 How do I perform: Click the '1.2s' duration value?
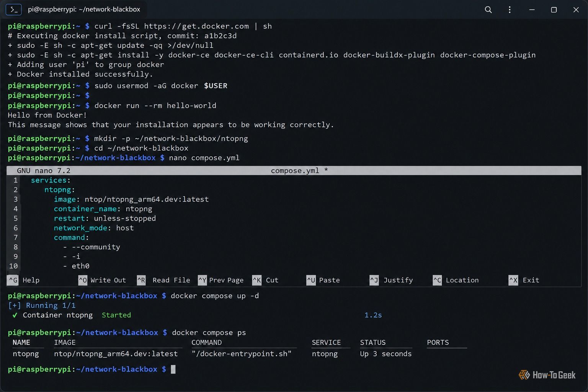(373, 315)
